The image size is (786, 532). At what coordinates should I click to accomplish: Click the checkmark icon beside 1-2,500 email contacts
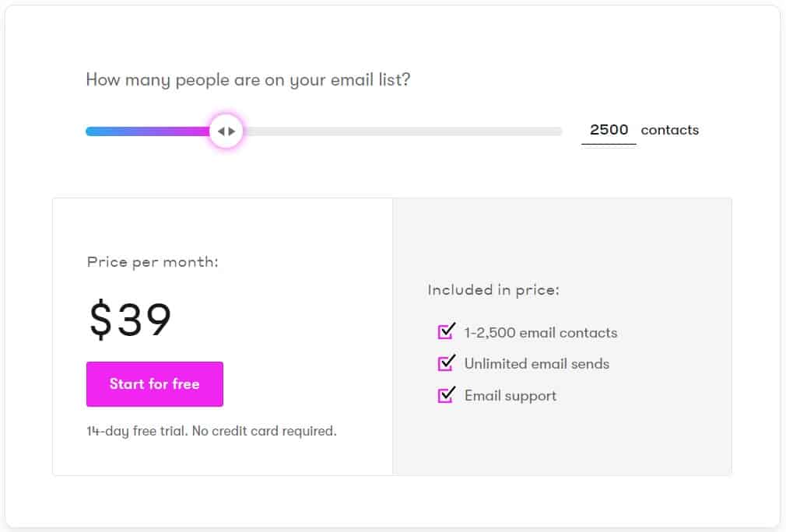coord(446,332)
